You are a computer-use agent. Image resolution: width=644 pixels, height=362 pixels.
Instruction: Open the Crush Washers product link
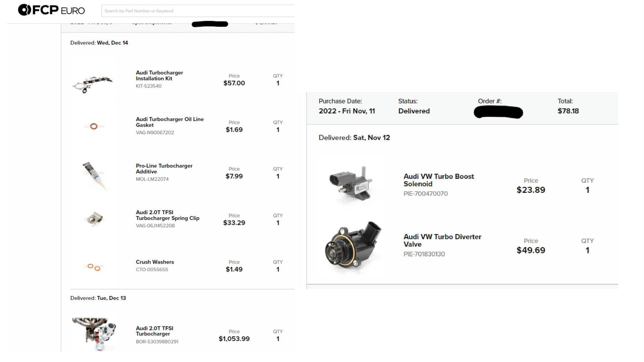(x=155, y=262)
